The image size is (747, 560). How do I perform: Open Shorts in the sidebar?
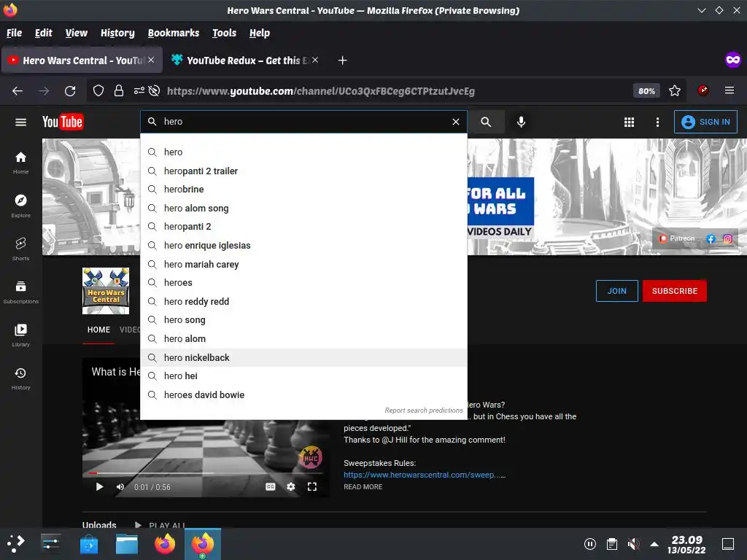(x=20, y=249)
